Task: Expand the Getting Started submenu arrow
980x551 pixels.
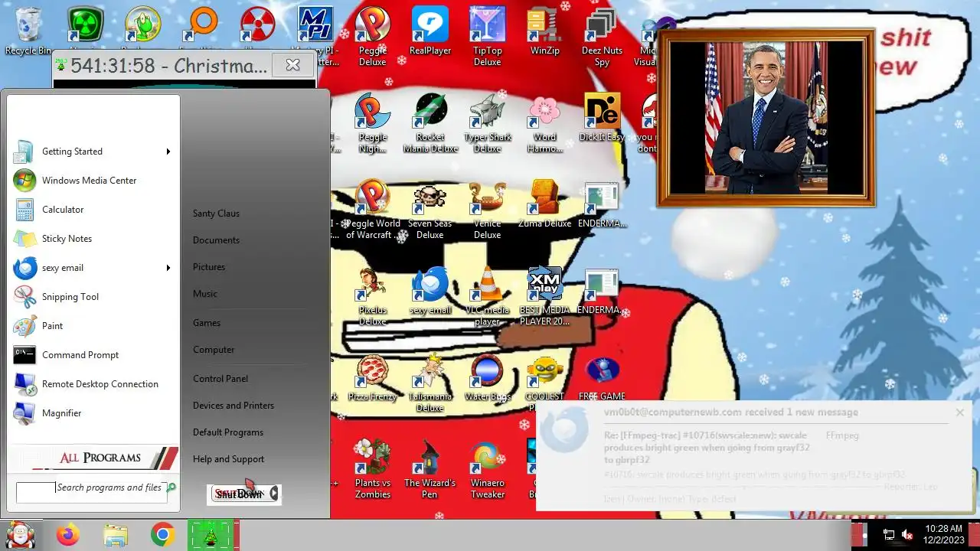Action: (168, 152)
